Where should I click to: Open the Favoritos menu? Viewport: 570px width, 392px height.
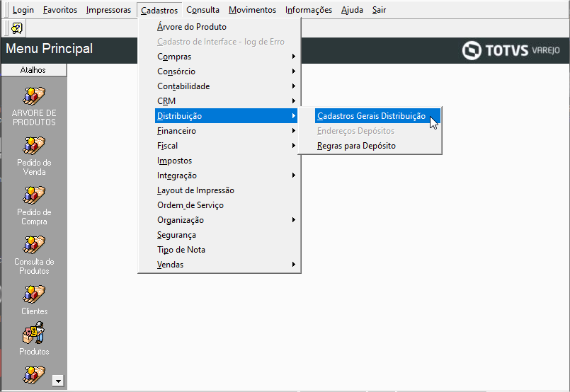[x=60, y=10]
